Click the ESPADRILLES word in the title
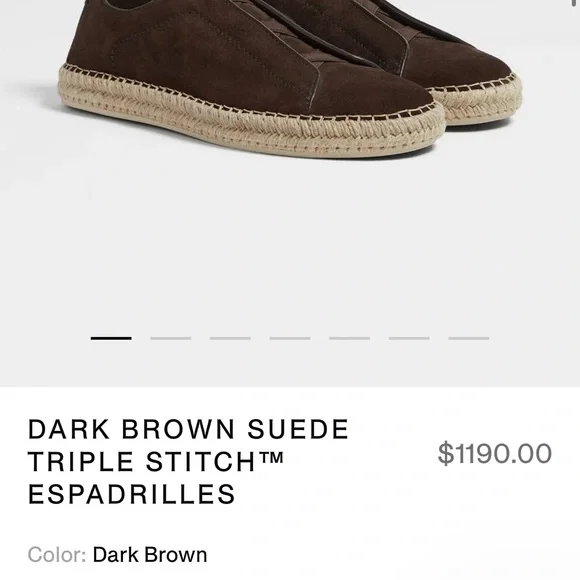This screenshot has height=580, width=580. [x=132, y=494]
